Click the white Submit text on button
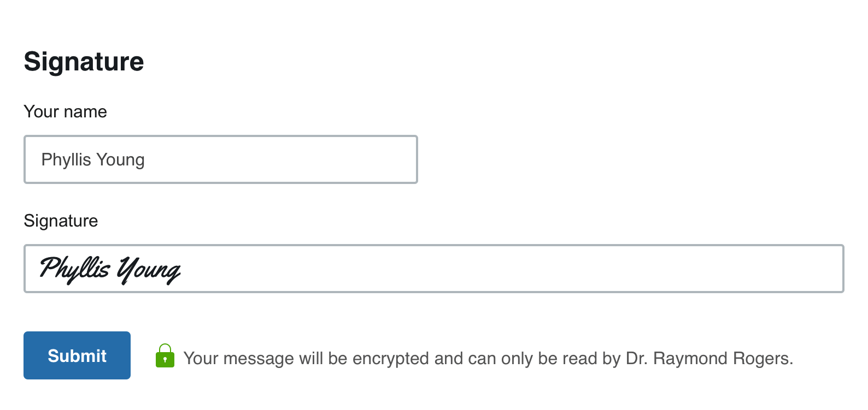The height and width of the screenshot is (410, 868). click(77, 356)
